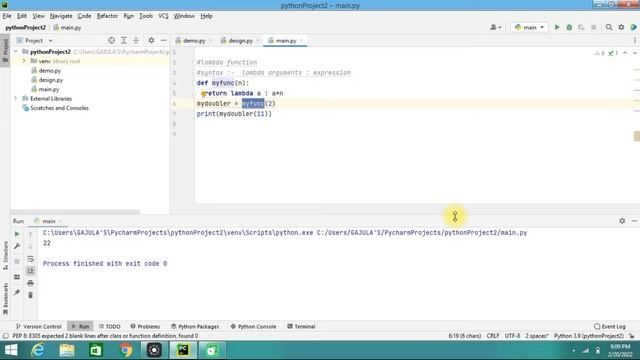Viewport: 640px width, 360px height.
Task: Run the main configuration with green play icon
Action: click(x=557, y=27)
